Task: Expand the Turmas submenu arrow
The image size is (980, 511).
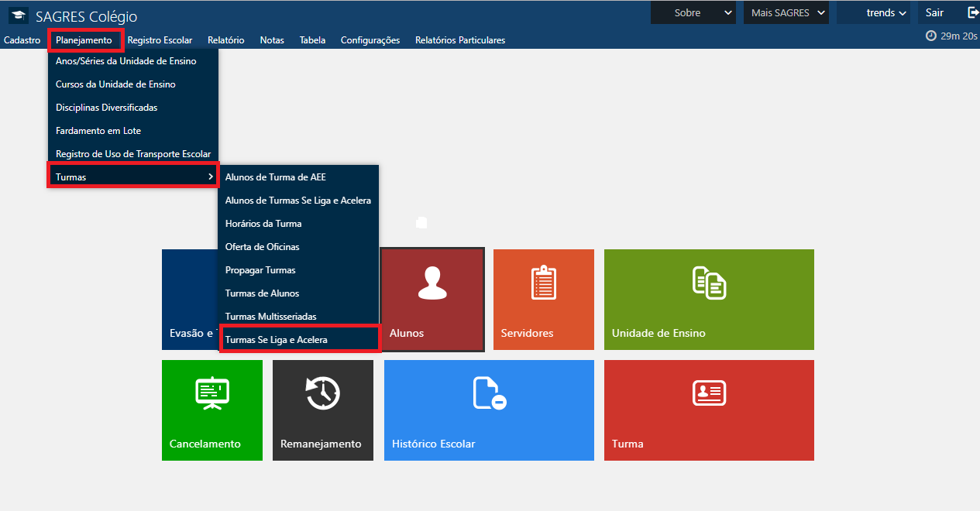Action: point(211,177)
